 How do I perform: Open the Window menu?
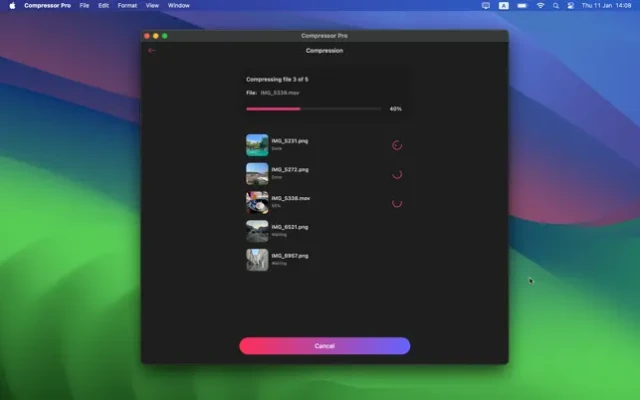point(179,5)
